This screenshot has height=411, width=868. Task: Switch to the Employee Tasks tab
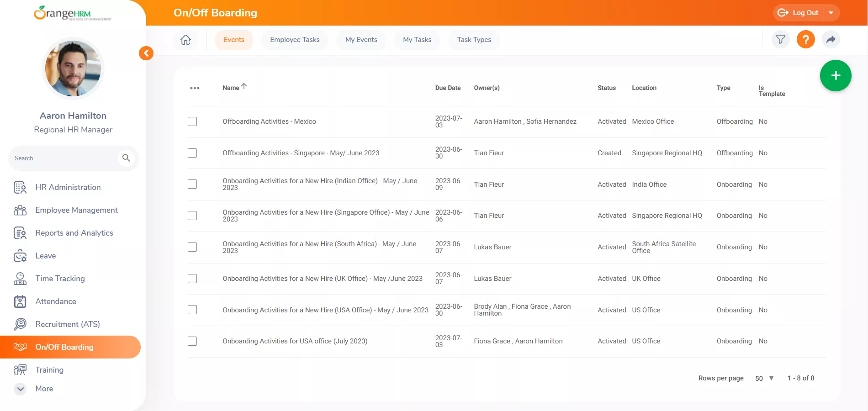[x=295, y=40]
